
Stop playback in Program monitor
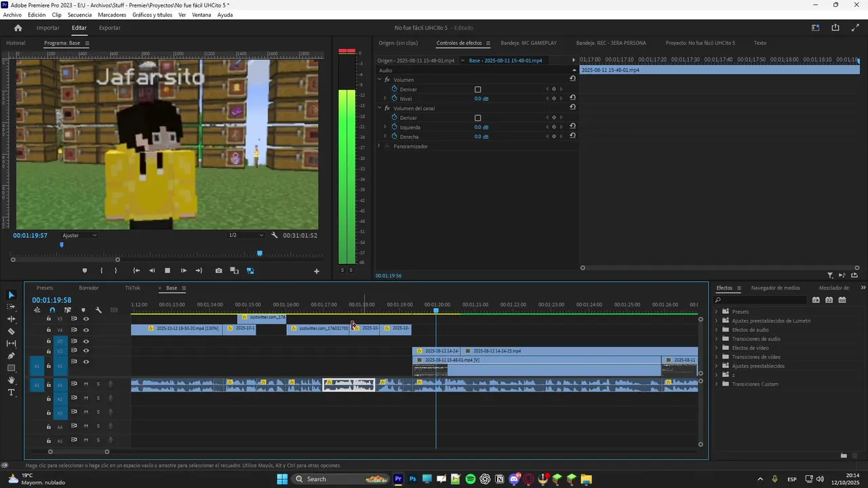tap(167, 270)
